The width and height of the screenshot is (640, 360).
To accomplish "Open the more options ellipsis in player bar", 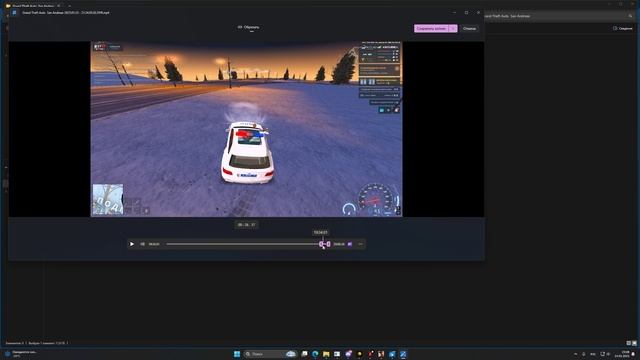I will [x=360, y=244].
